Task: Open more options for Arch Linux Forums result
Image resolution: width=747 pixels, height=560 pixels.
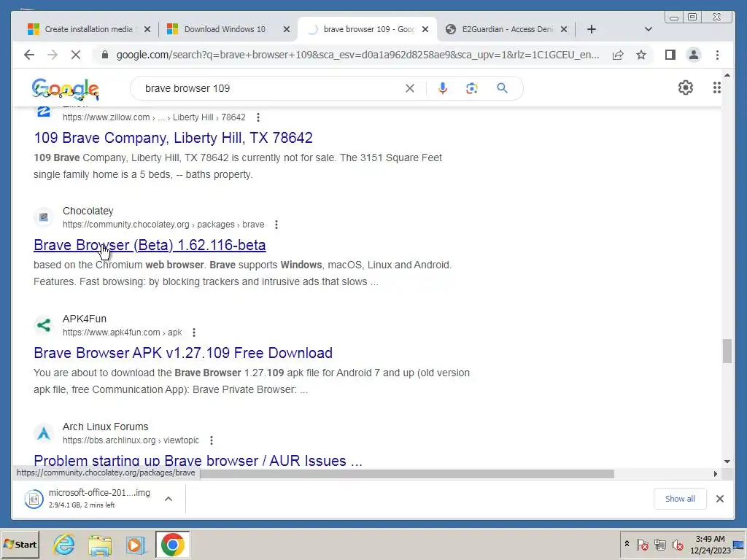Action: click(212, 440)
